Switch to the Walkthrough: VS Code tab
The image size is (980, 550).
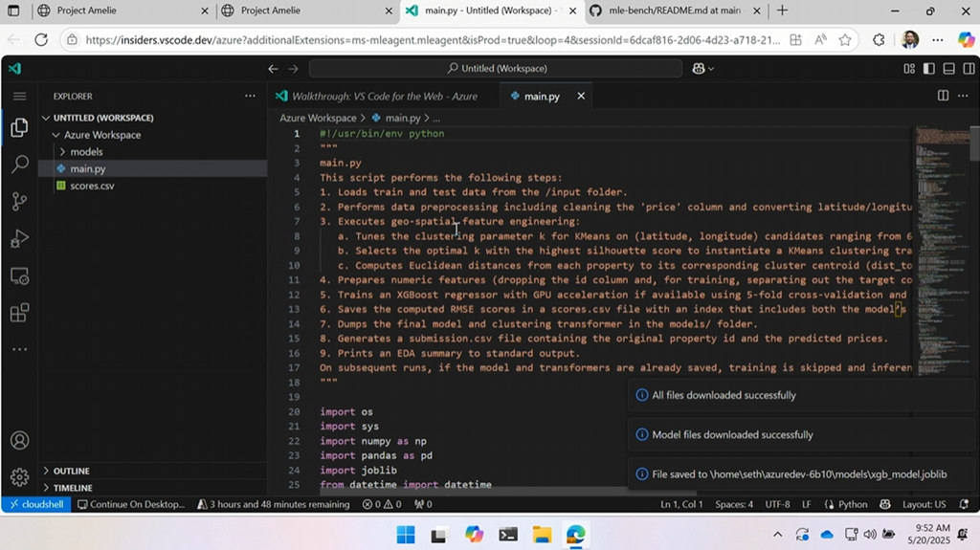click(x=384, y=97)
